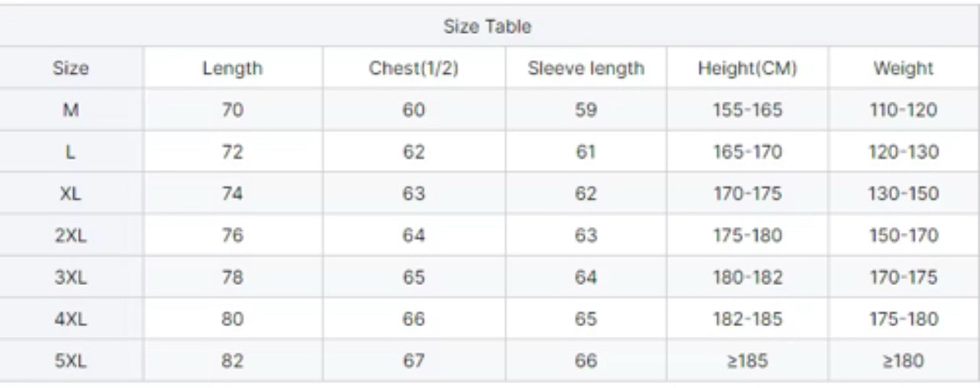Click the 182-185 height cell
Viewport: 980px width, 388px height.
tap(747, 319)
